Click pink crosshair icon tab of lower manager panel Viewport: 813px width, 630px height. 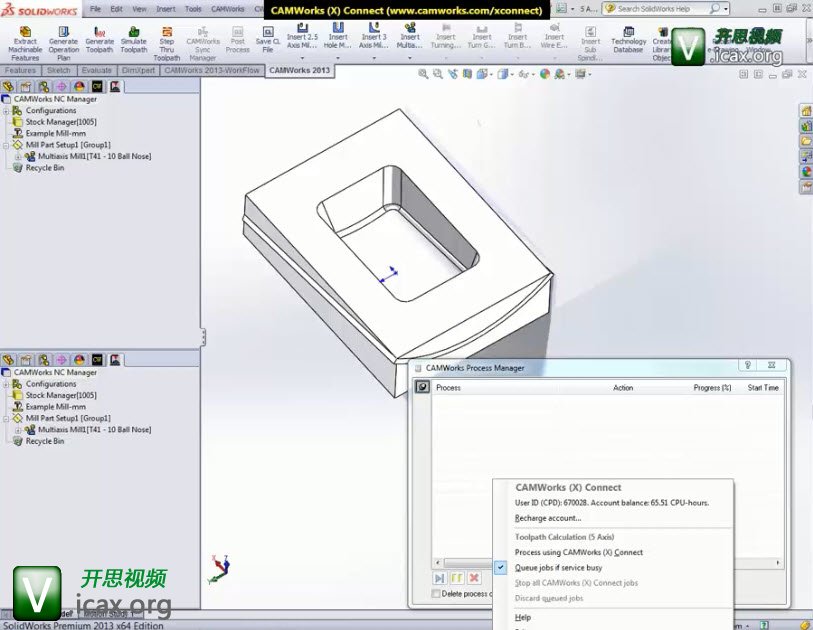[x=61, y=359]
